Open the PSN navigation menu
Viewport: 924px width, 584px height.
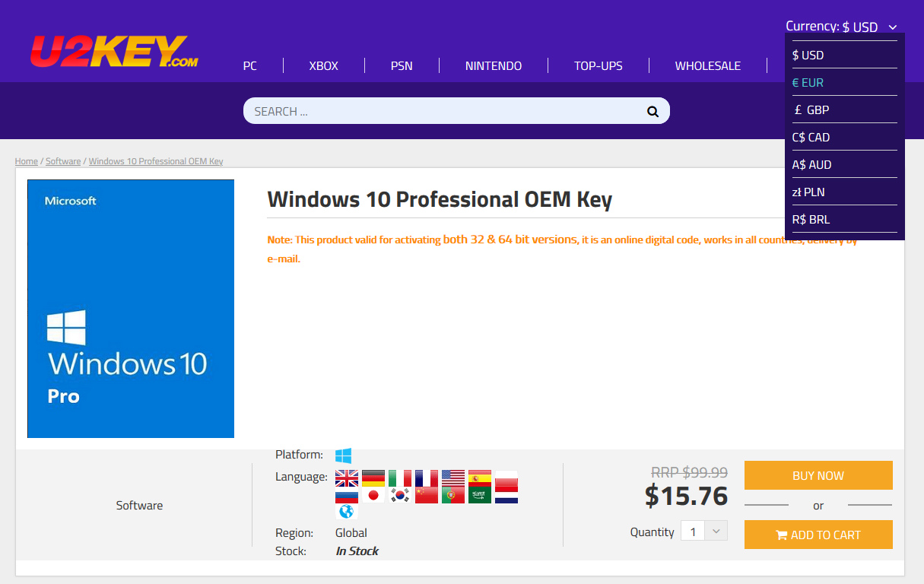point(402,66)
